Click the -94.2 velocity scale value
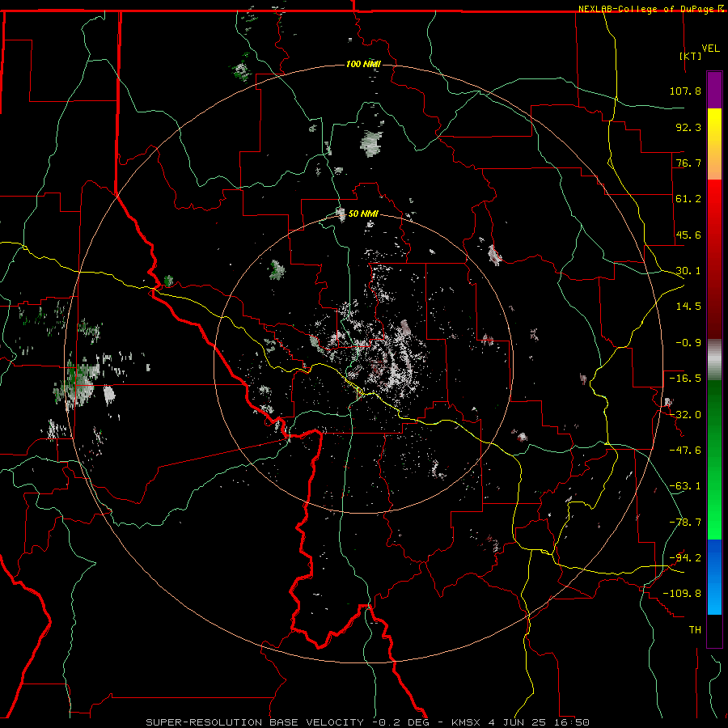 coord(685,558)
